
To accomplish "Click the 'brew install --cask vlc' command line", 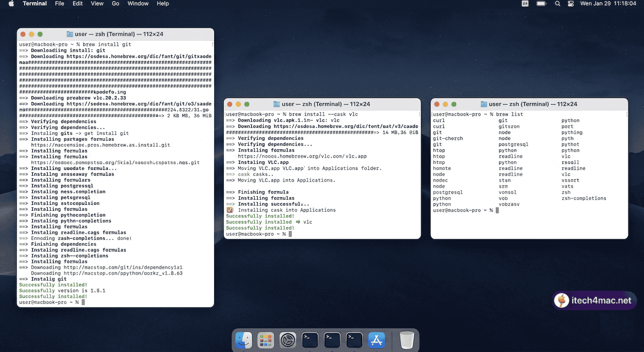I will pyautogui.click(x=291, y=114).
